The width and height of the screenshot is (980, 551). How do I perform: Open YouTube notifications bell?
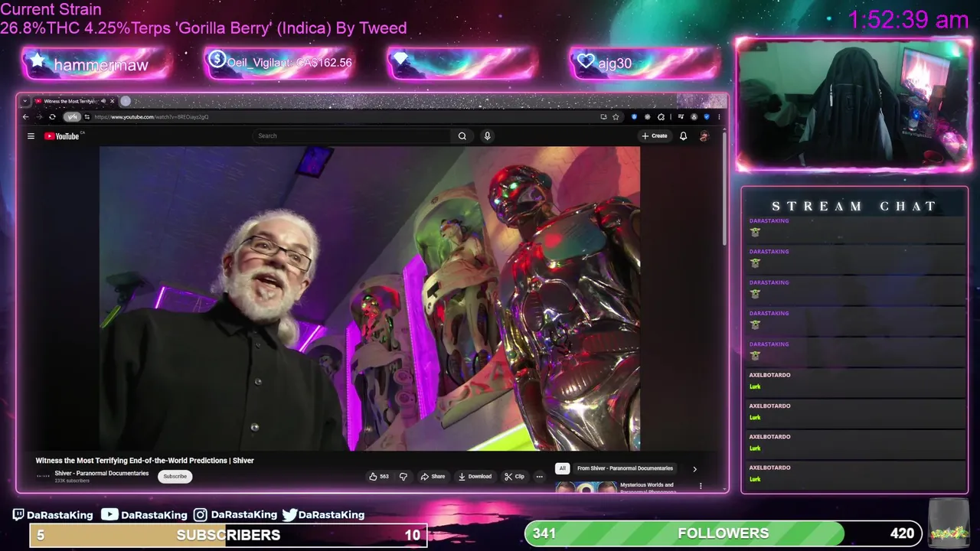coord(683,136)
